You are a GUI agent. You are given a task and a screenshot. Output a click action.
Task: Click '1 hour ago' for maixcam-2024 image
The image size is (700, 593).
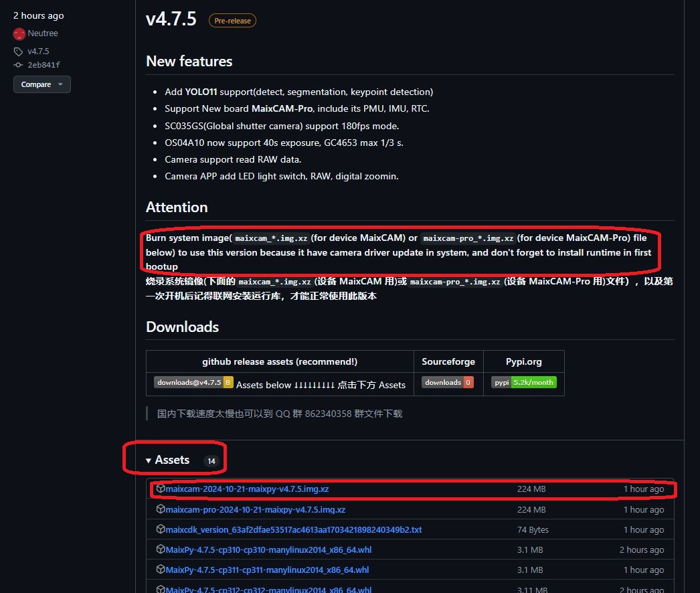[x=644, y=489]
